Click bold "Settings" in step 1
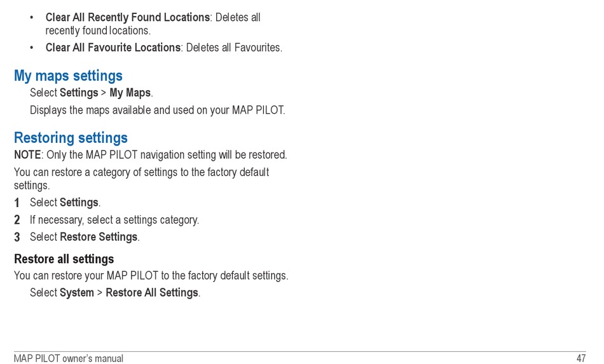The image size is (604, 364). (x=79, y=203)
